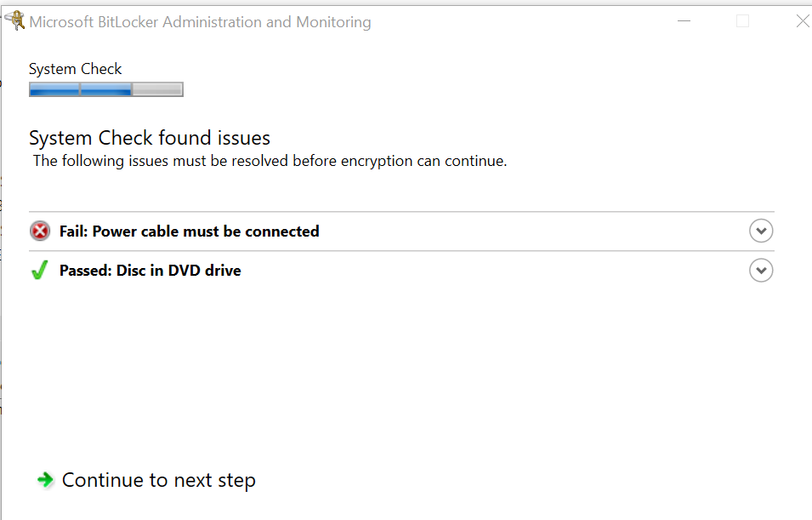Click the green checkmark for DVD drive check

click(x=39, y=270)
